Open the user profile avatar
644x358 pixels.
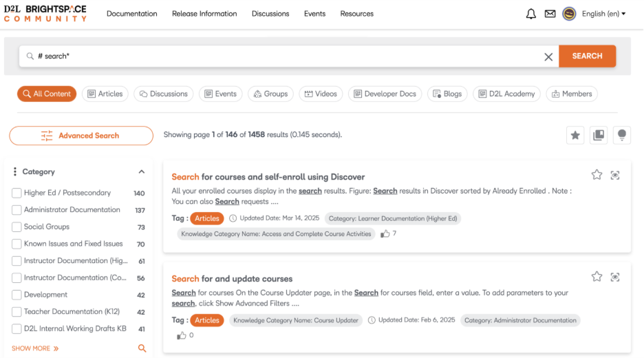tap(569, 14)
